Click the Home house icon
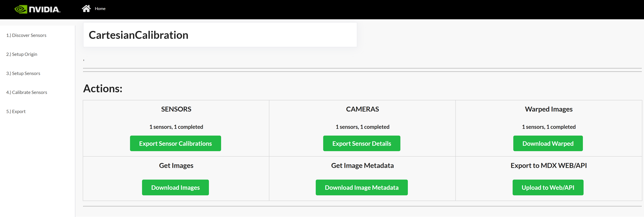This screenshot has width=644, height=217. [86, 8]
